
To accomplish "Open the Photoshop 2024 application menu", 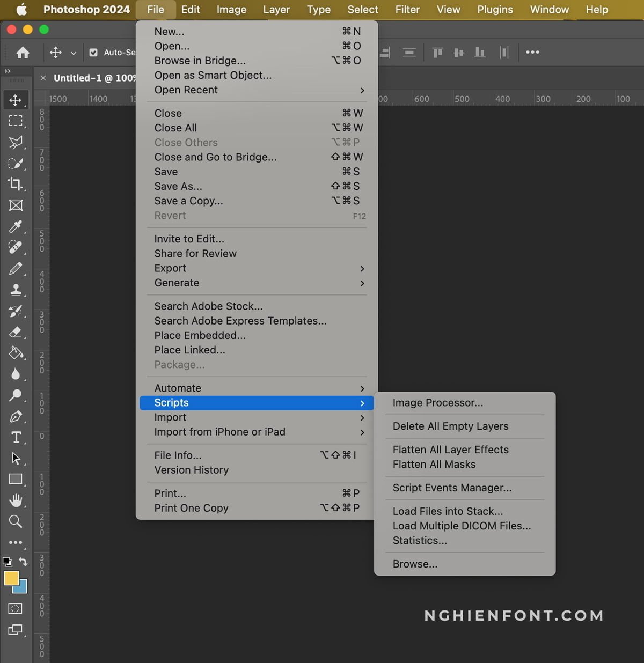I will (x=86, y=10).
